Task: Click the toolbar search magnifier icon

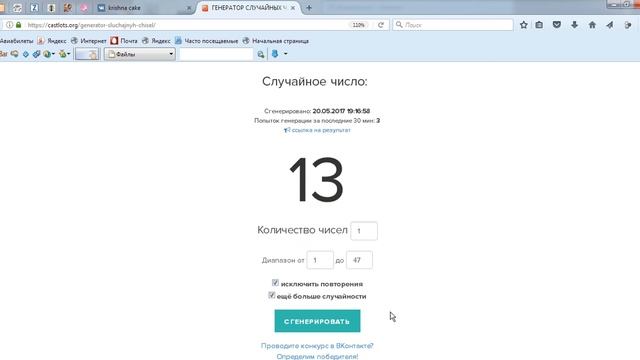Action: point(260,54)
